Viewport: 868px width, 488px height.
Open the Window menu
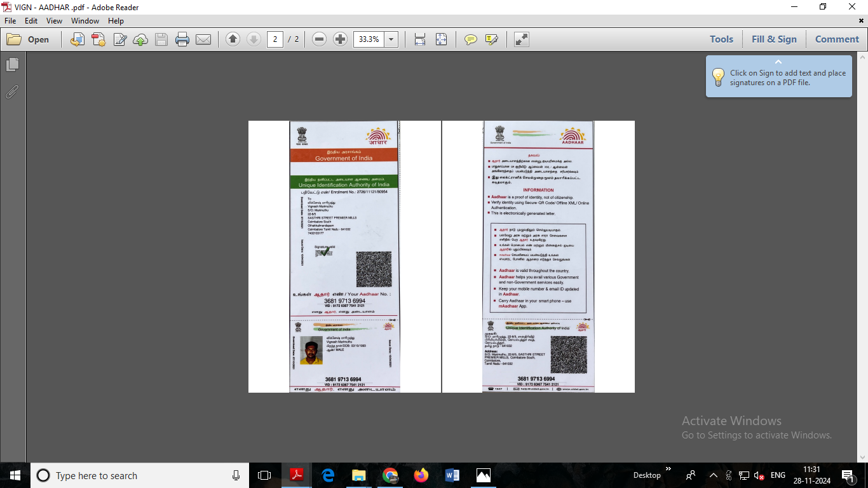coord(85,21)
